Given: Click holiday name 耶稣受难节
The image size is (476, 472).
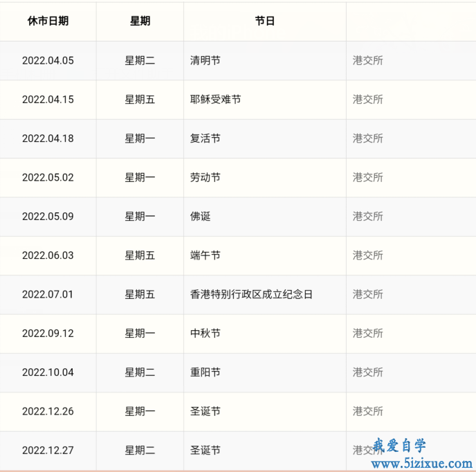Looking at the screenshot, I should coord(216,100).
